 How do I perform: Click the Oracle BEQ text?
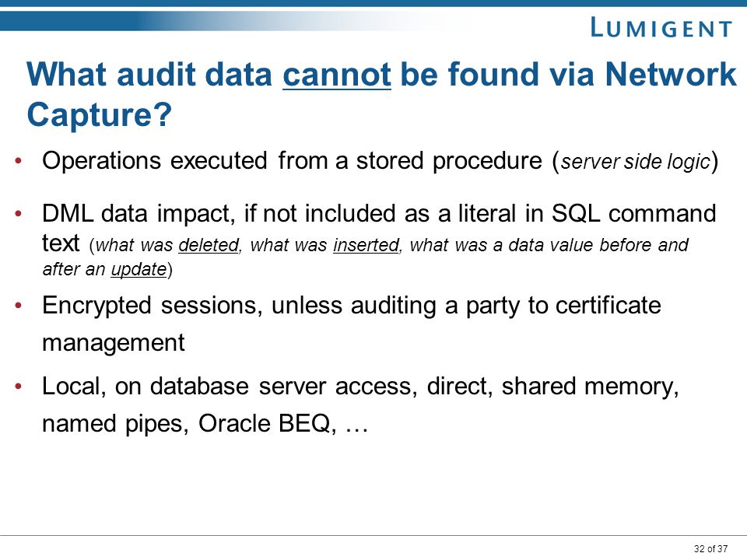tap(264, 423)
